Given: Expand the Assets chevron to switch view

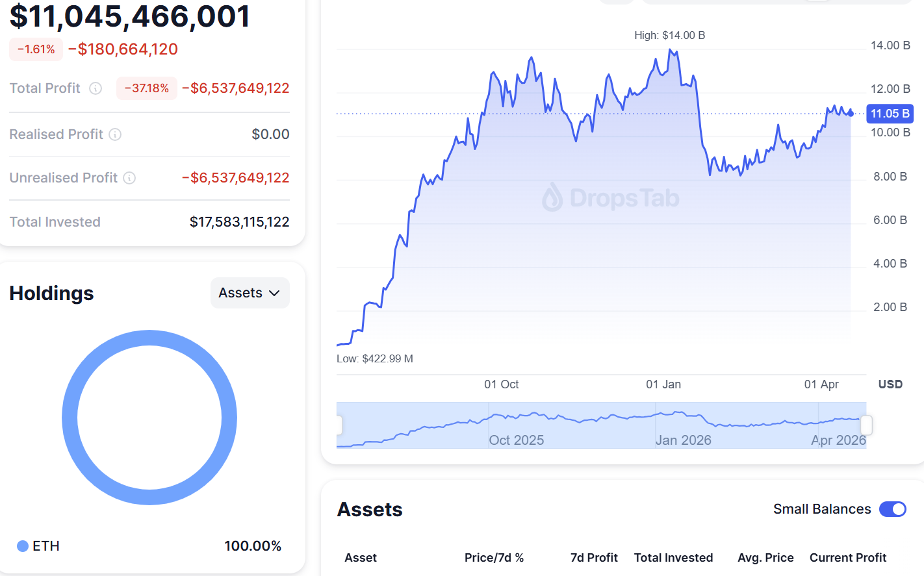Looking at the screenshot, I should (273, 293).
